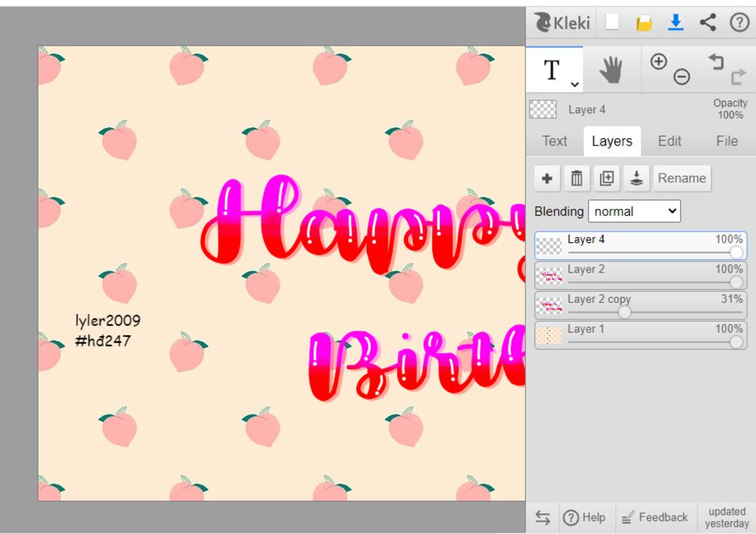The image size is (756, 534).
Task: Redo the last undone action
Action: (738, 77)
